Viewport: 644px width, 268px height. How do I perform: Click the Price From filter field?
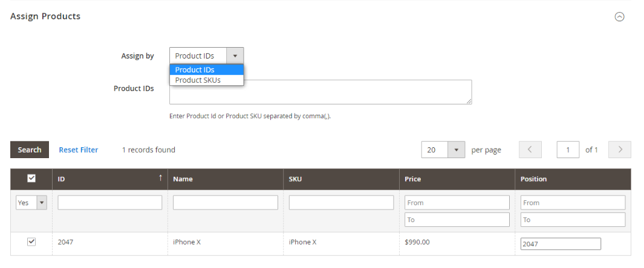click(x=457, y=203)
